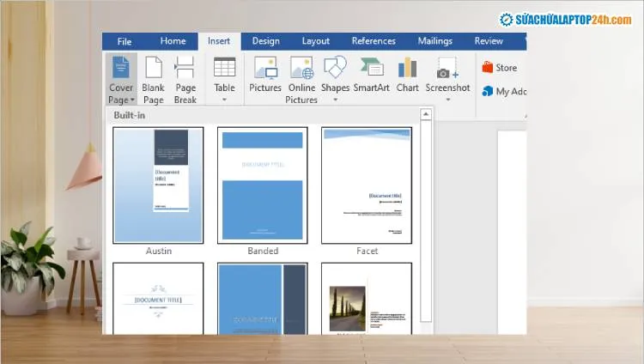The height and width of the screenshot is (364, 644).
Task: Insert a Page Break
Action: pyautogui.click(x=185, y=79)
